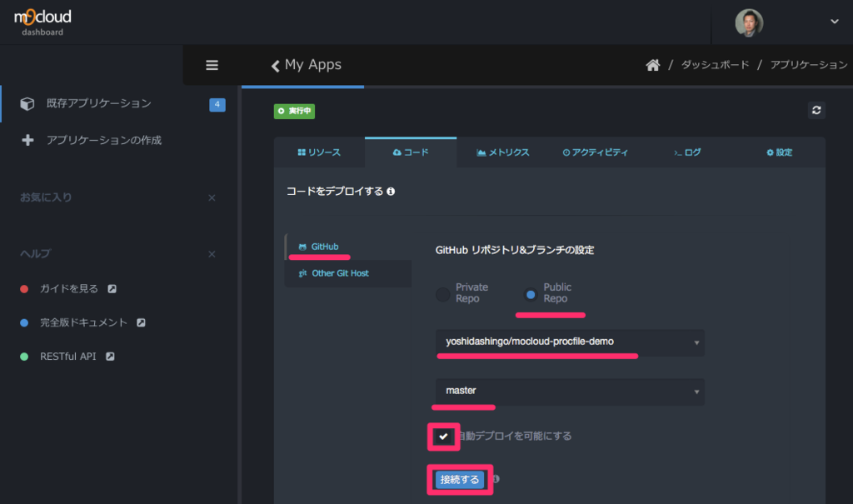Screen dimensions: 853x504
Task: Expand the user account dropdown chevron
Action: pyautogui.click(x=834, y=22)
